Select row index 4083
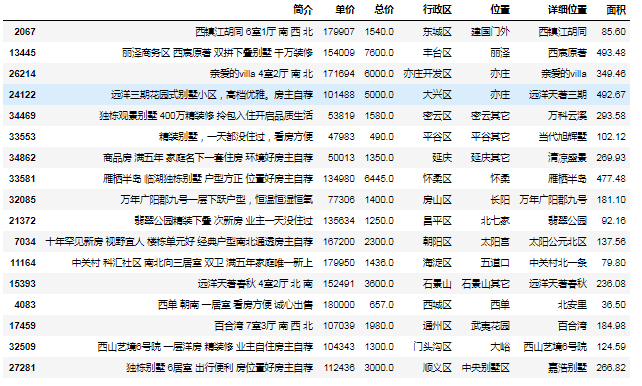This screenshot has width=642, height=386. (25, 305)
